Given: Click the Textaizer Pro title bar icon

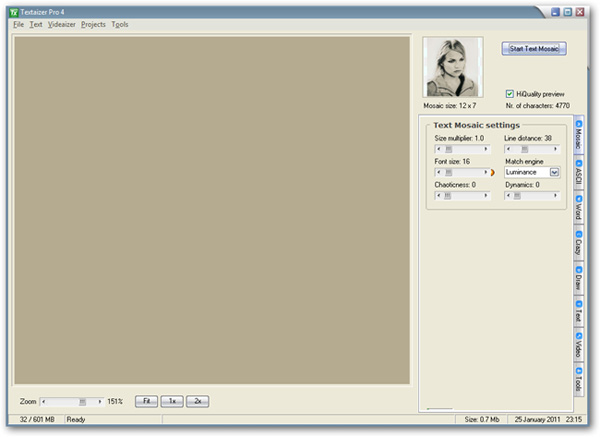Looking at the screenshot, I should [14, 13].
